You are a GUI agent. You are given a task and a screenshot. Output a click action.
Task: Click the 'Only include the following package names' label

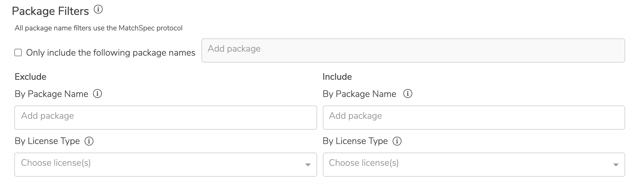110,53
